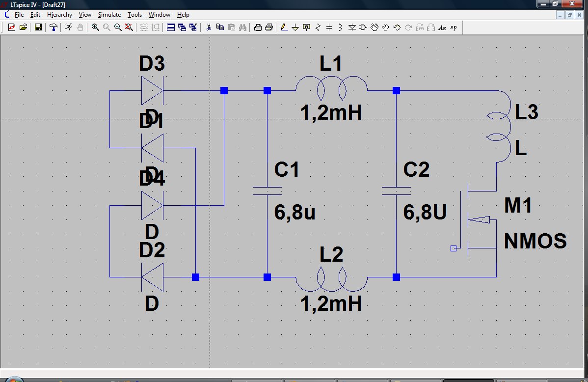Image resolution: width=588 pixels, height=382 pixels.
Task: Close all windows using third window icon
Action: [x=193, y=27]
